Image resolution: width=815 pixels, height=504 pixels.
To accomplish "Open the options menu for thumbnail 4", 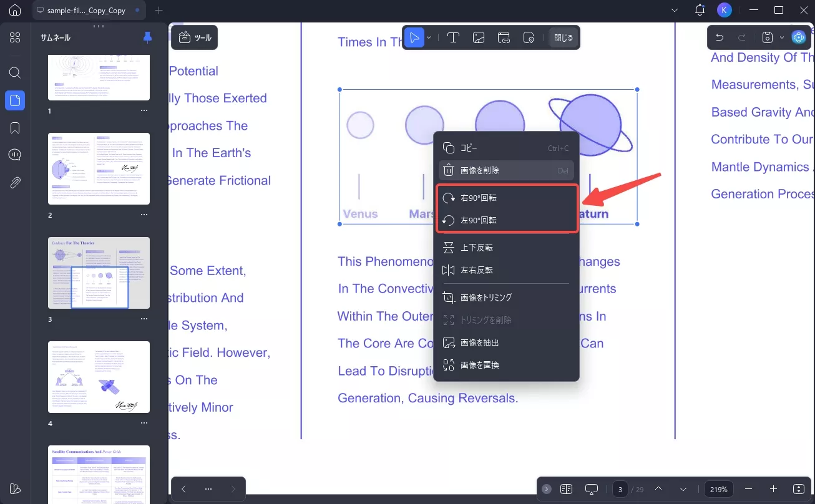I will coord(144,423).
